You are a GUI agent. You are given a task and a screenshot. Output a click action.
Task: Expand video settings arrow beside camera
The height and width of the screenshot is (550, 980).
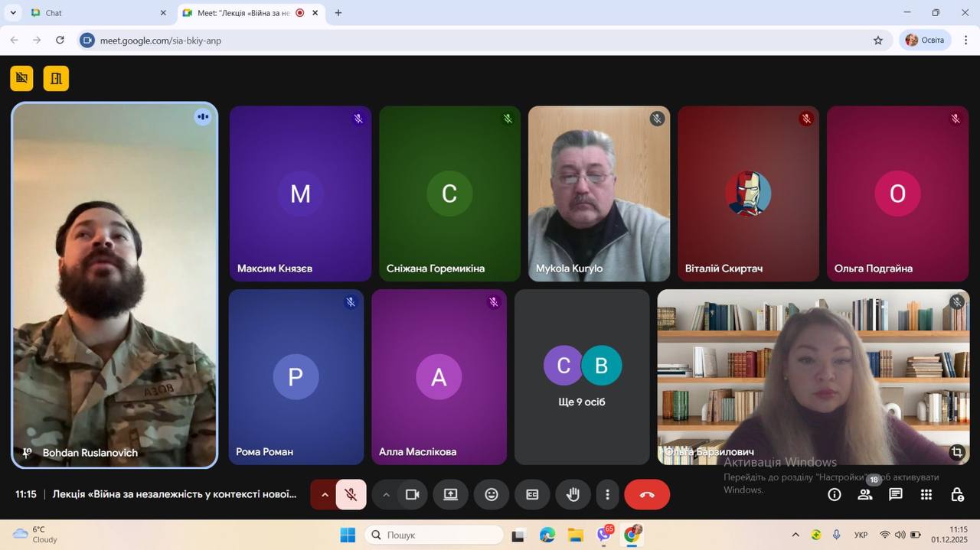386,495
